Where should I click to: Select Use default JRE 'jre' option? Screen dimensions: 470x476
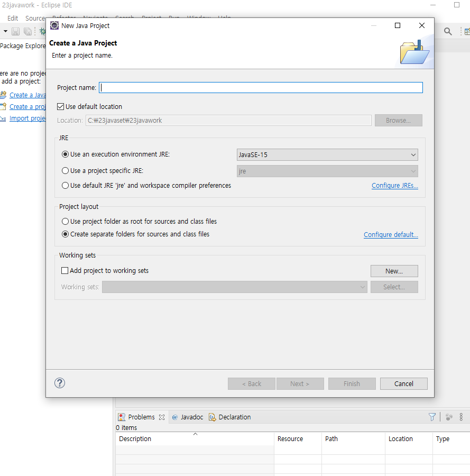tap(65, 186)
